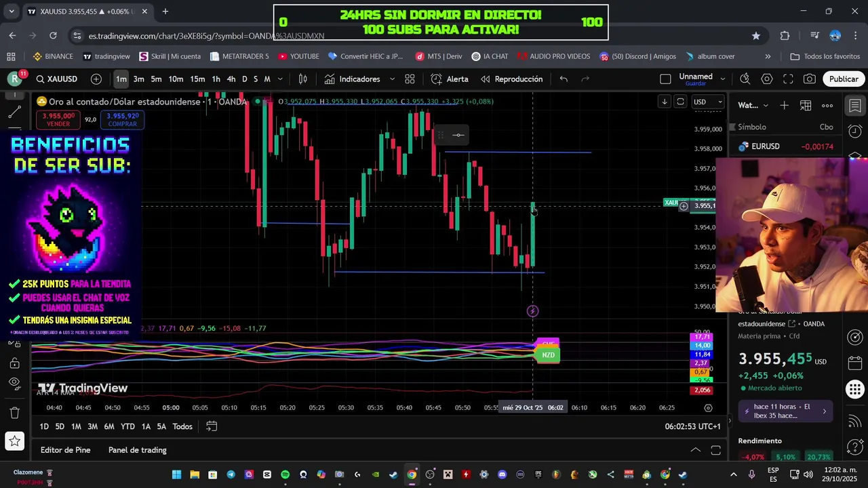Redo chart action

click(585, 79)
